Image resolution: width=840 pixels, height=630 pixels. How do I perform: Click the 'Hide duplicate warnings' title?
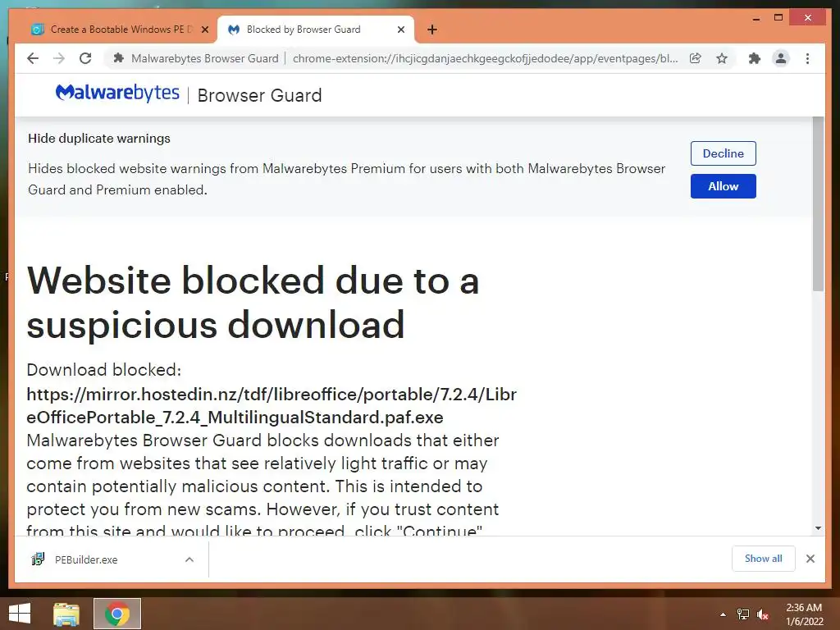coord(99,138)
